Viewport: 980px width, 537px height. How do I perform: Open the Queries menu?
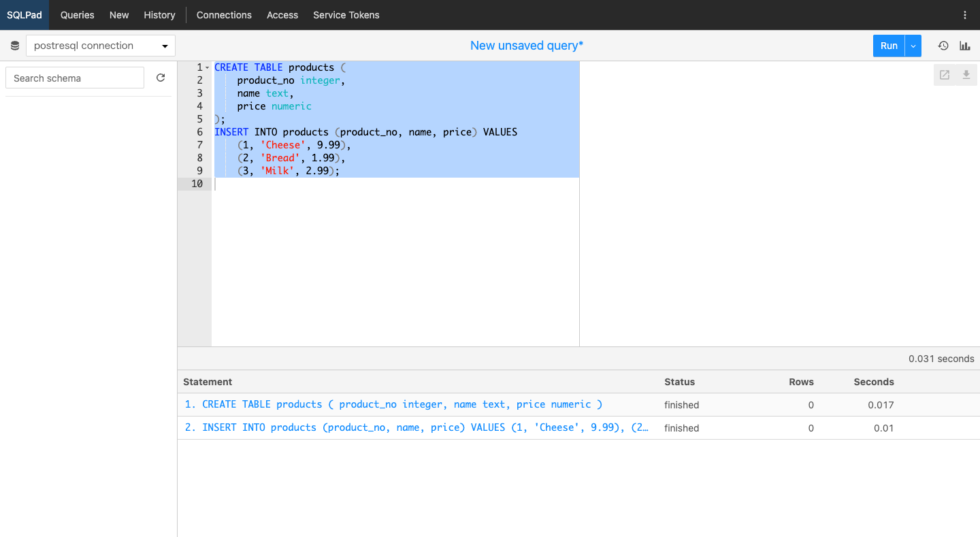(x=78, y=15)
